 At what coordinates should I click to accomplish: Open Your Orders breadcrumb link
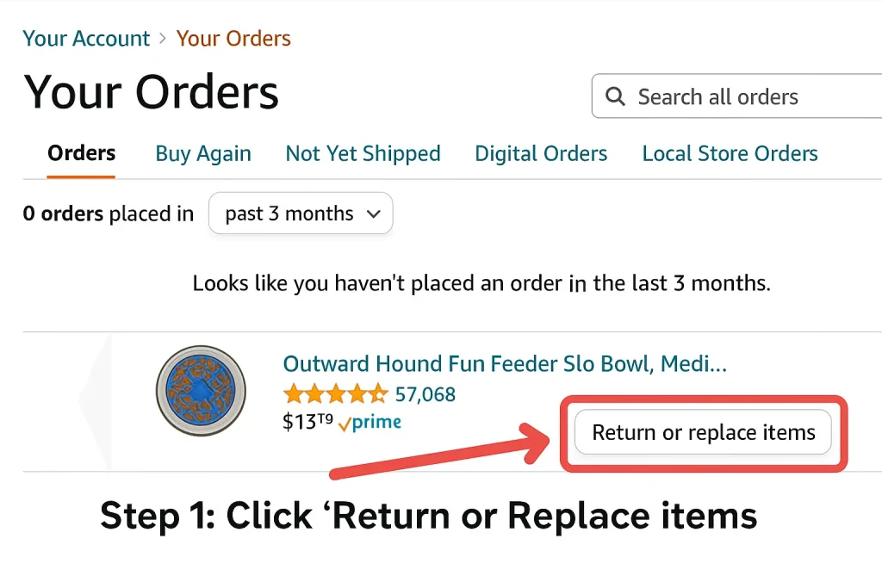click(233, 38)
